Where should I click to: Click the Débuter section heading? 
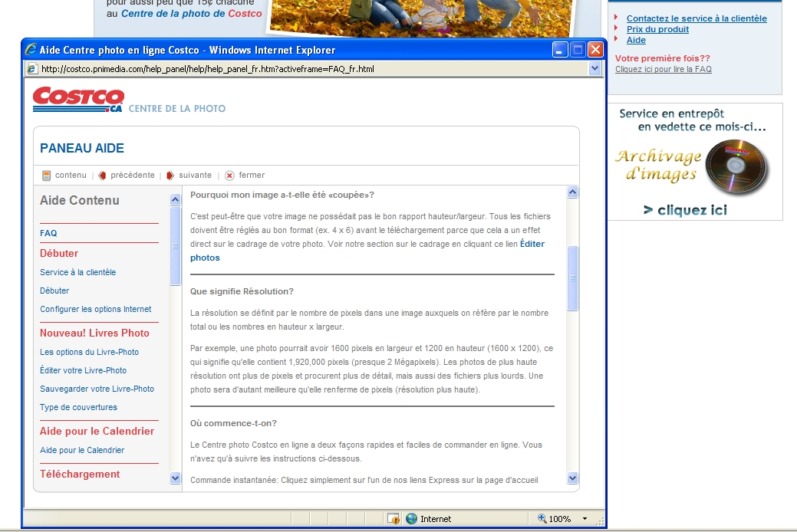coord(59,253)
